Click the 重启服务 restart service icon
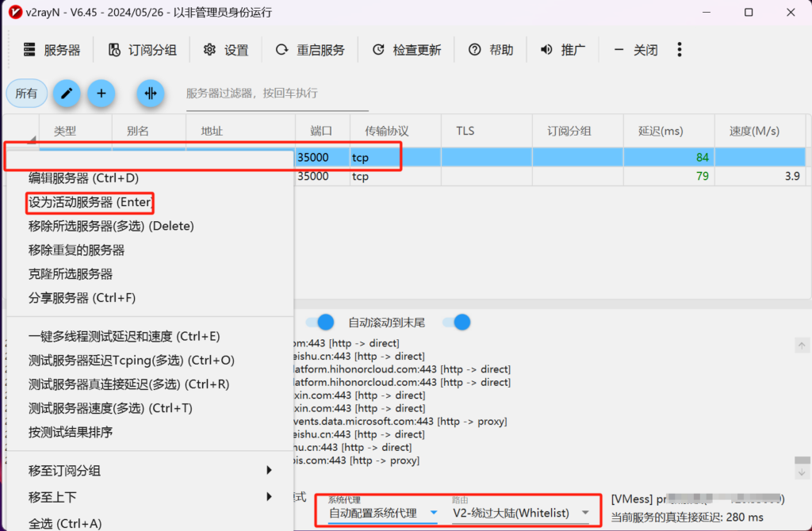Viewport: 812px width, 531px height. pos(282,50)
